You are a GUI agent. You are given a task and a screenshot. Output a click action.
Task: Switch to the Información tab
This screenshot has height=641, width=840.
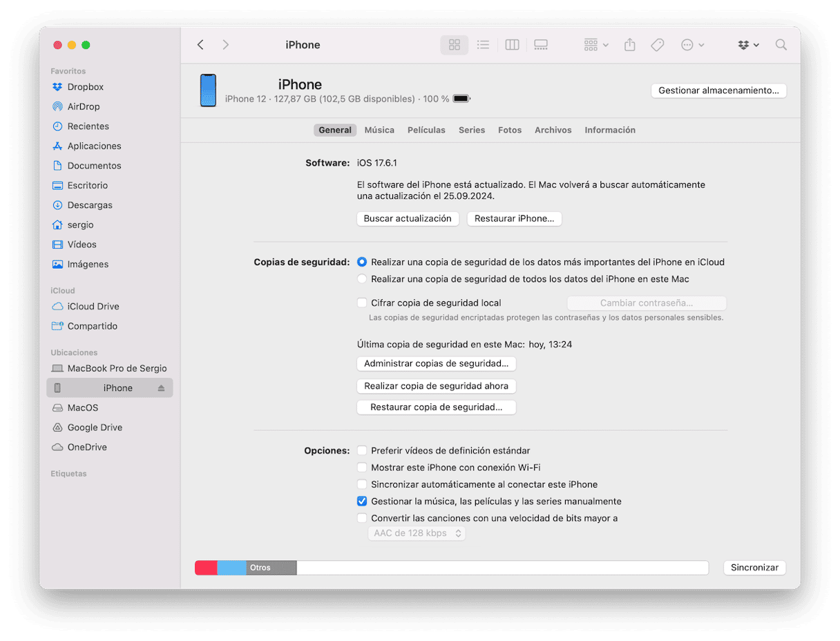pyautogui.click(x=610, y=130)
